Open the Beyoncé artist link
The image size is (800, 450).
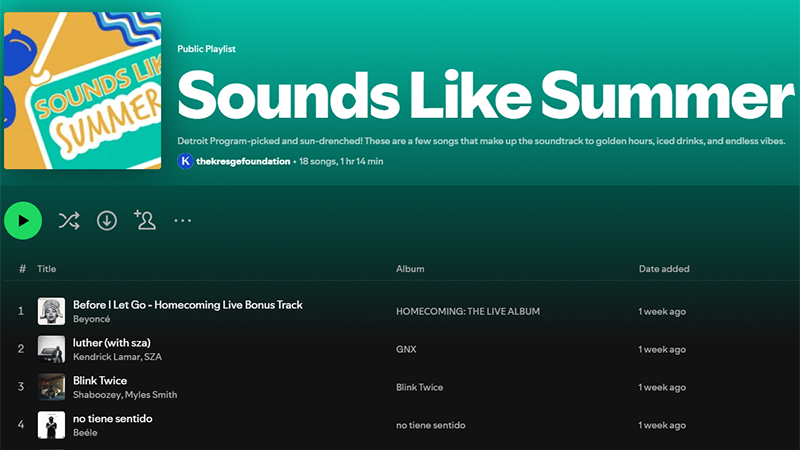91,319
